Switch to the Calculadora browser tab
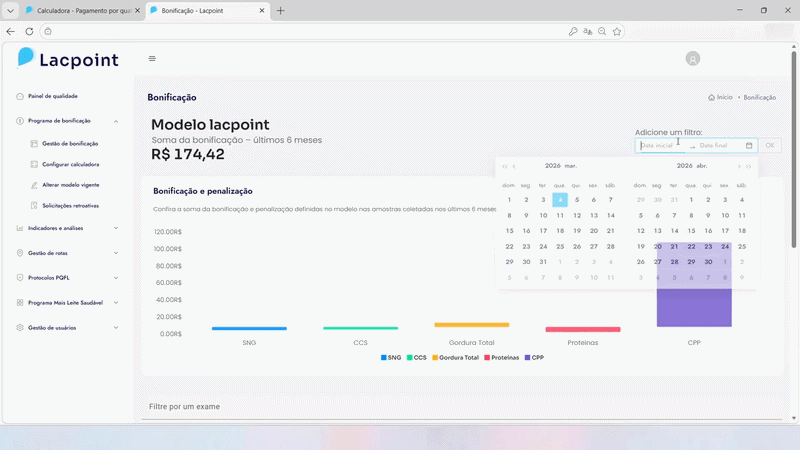This screenshot has width=800, height=450. [83, 11]
